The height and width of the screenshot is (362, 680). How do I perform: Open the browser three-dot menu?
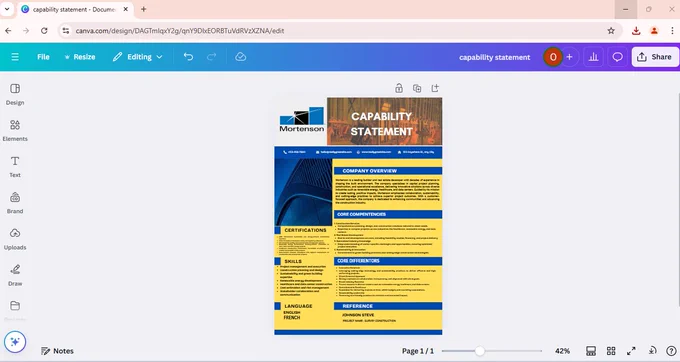click(x=672, y=31)
